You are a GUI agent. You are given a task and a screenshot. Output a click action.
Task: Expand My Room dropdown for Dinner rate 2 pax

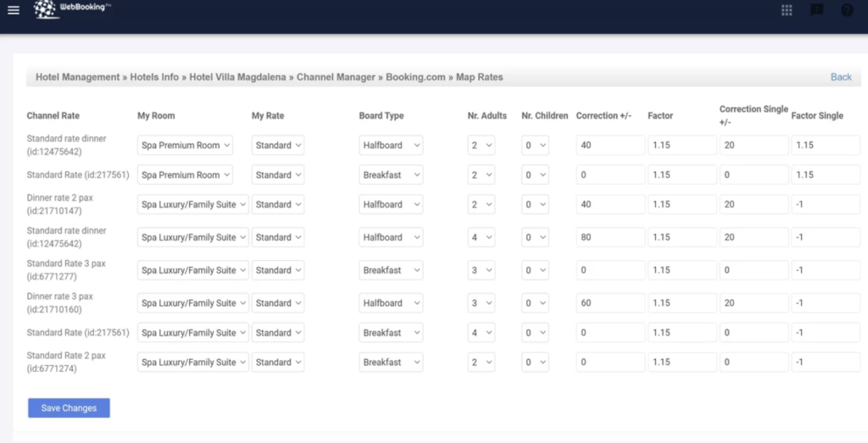click(193, 204)
